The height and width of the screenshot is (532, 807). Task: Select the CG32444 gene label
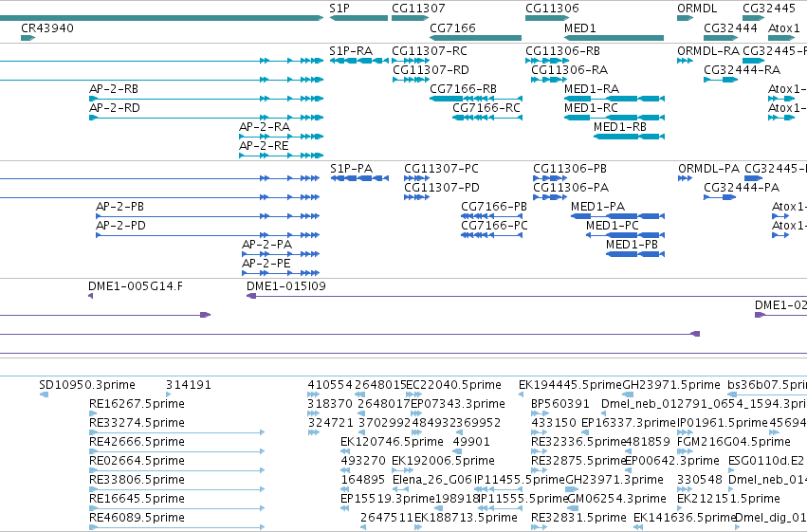[730, 28]
